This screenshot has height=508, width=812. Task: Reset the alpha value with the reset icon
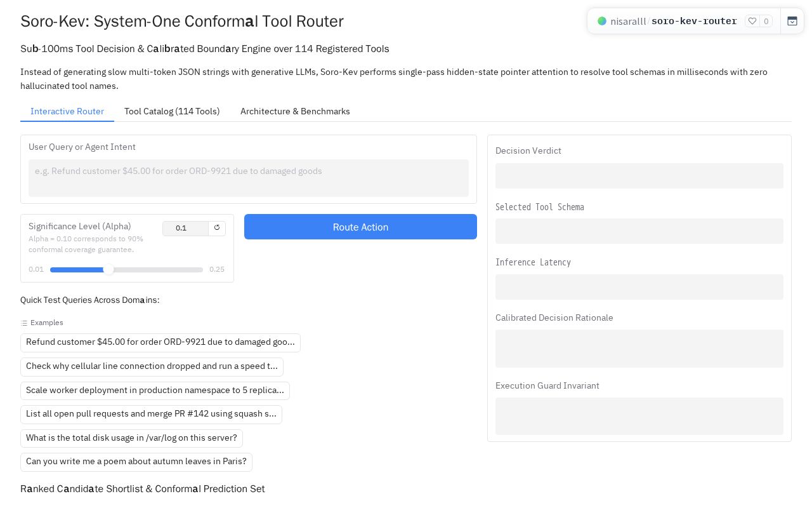click(x=217, y=228)
